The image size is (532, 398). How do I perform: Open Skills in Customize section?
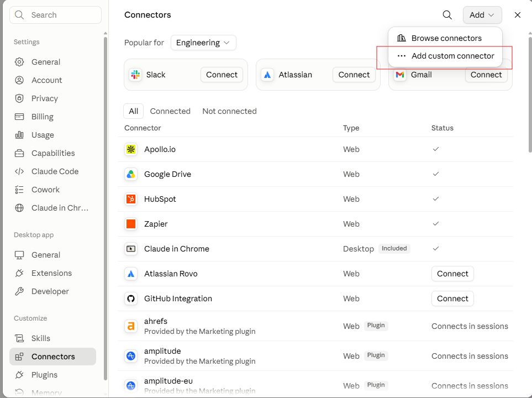pyautogui.click(x=52, y=338)
